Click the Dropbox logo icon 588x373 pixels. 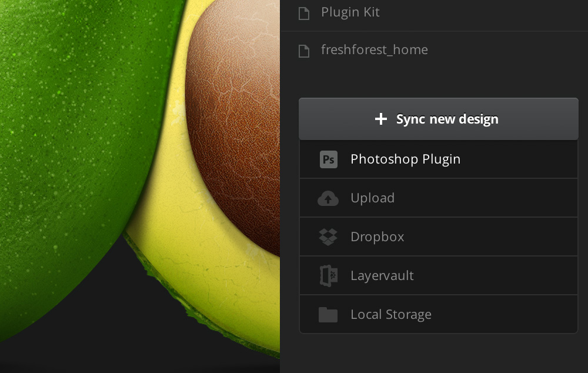click(x=328, y=237)
